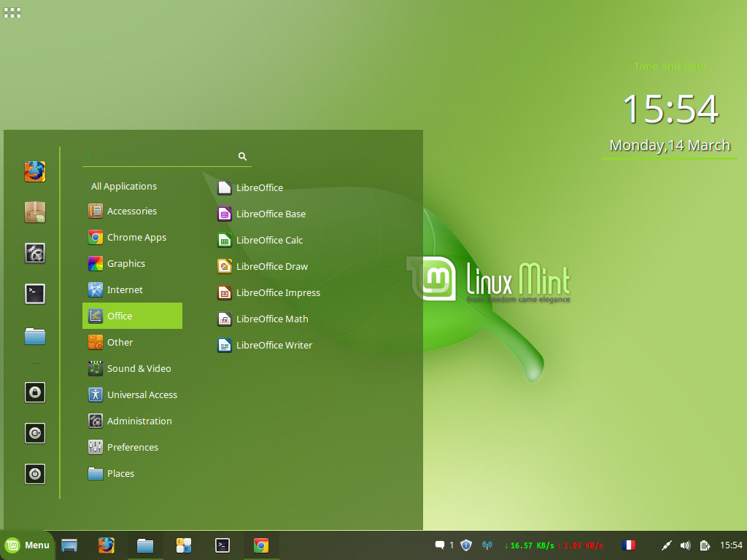Viewport: 747px width, 560px height.
Task: Open the notifications bubble in tray
Action: pos(440,545)
